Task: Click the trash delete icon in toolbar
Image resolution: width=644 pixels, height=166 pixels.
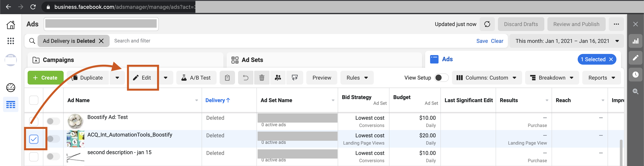Action: tap(261, 78)
